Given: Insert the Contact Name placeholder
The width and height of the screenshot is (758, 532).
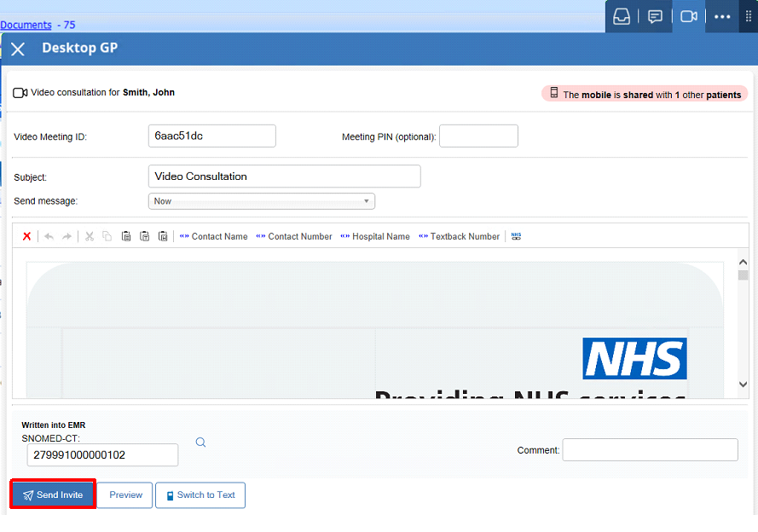Looking at the screenshot, I should (x=213, y=236).
